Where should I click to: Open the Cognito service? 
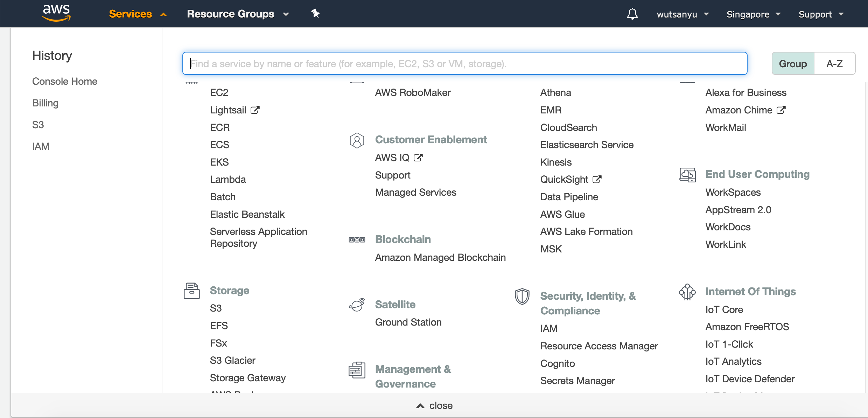pos(558,363)
